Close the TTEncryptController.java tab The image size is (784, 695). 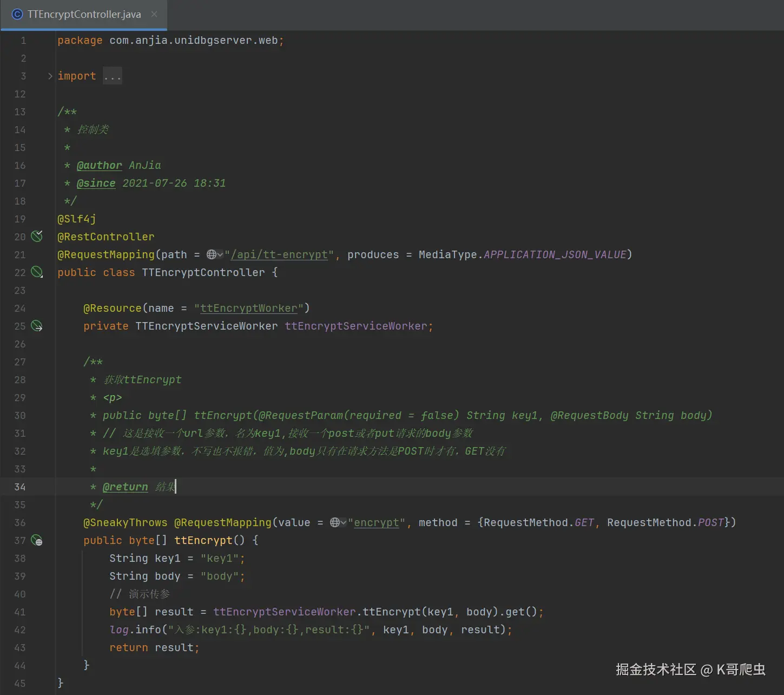[154, 14]
